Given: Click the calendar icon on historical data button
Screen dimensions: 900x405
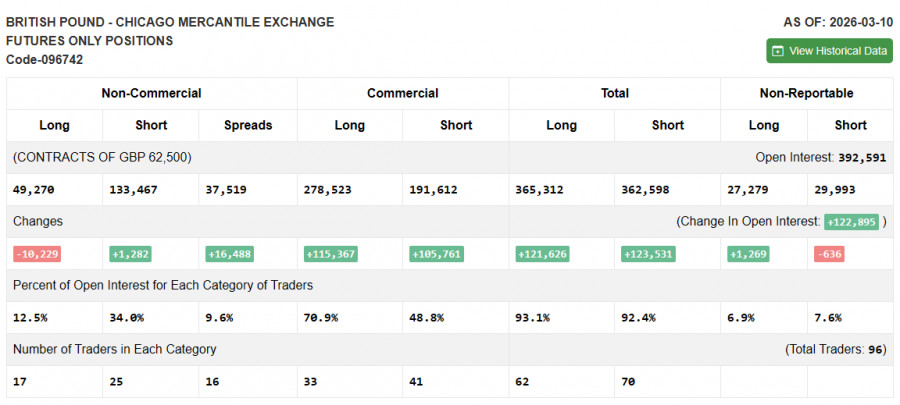Looking at the screenshot, I should point(778,51).
